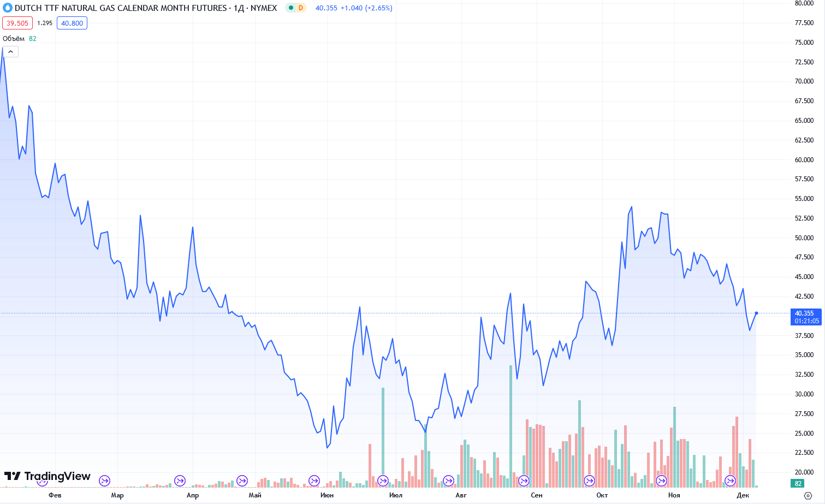The width and height of the screenshot is (825, 504).
Task: Click contract roll marker near Дек
Action: click(x=730, y=481)
